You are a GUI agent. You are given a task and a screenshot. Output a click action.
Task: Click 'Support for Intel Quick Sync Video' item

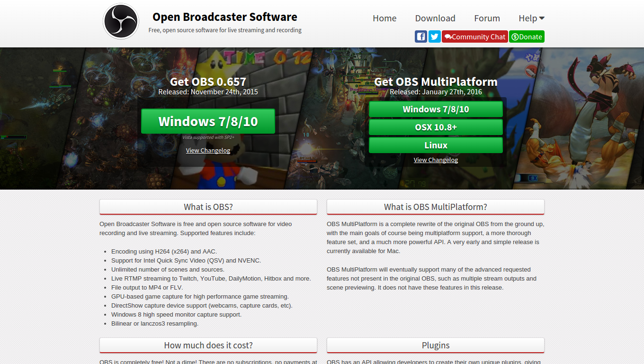click(x=186, y=261)
